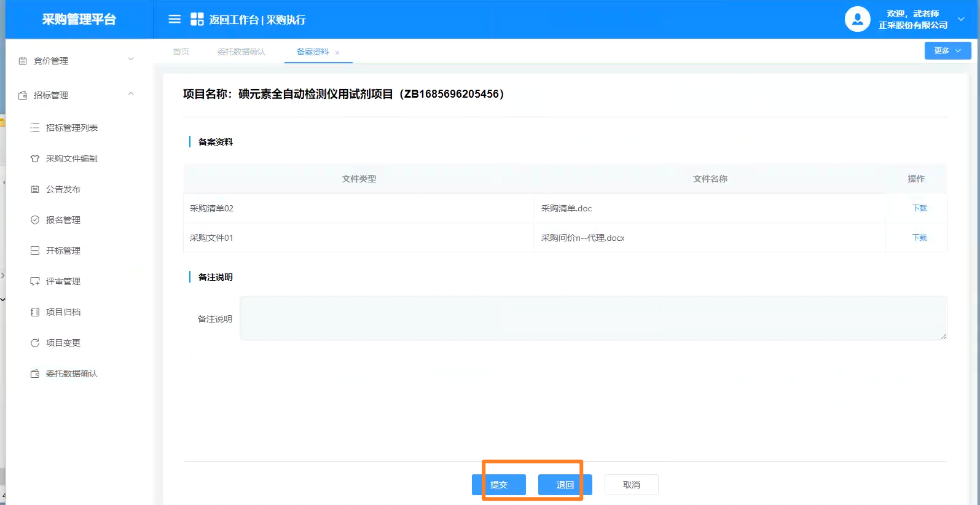This screenshot has width=980, height=505.
Task: Open 项目归档 in the sidebar
Action: click(63, 312)
